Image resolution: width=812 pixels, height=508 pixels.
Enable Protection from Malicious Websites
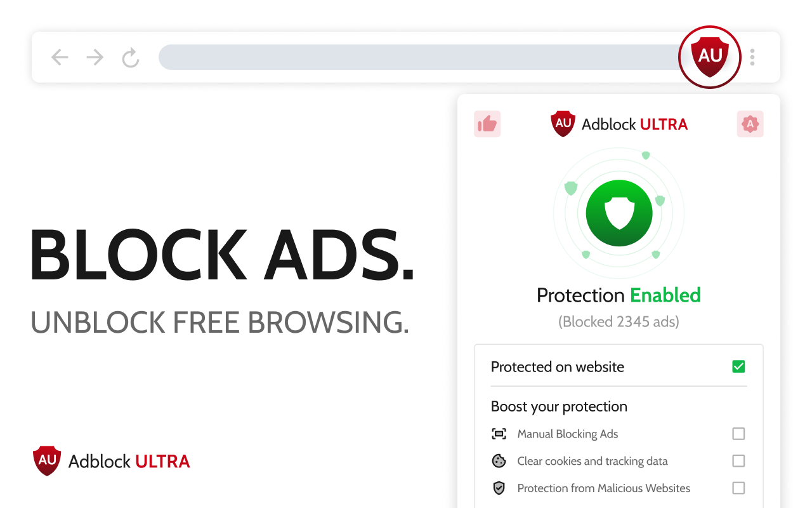coord(738,488)
